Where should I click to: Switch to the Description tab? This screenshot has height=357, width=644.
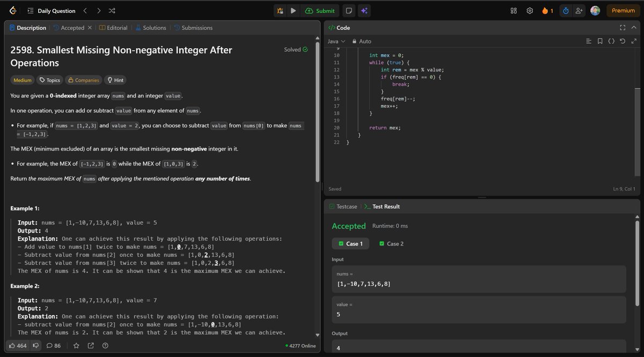(28, 28)
